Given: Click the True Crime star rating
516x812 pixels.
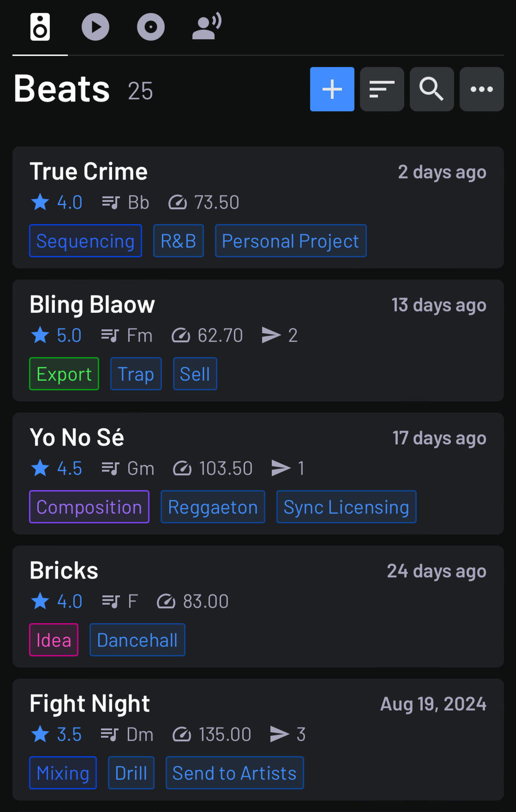Looking at the screenshot, I should [56, 202].
